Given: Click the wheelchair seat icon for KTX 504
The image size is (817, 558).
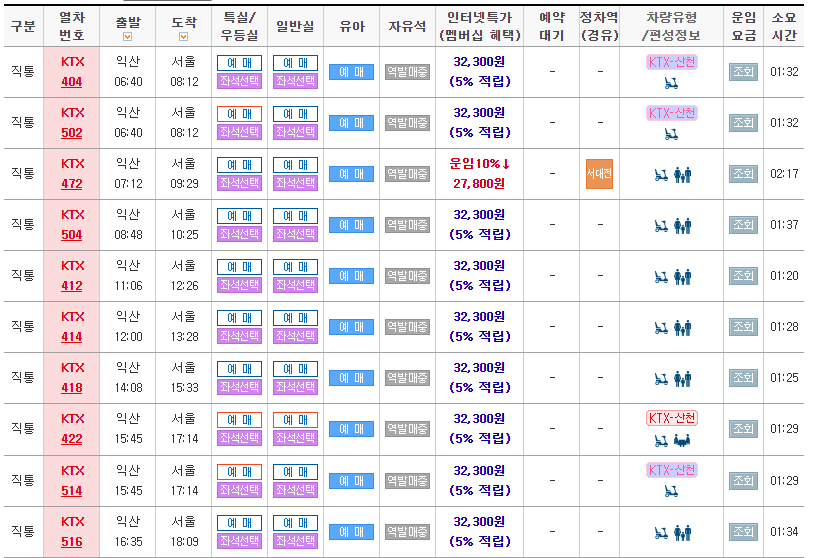Looking at the screenshot, I should click(x=661, y=226).
